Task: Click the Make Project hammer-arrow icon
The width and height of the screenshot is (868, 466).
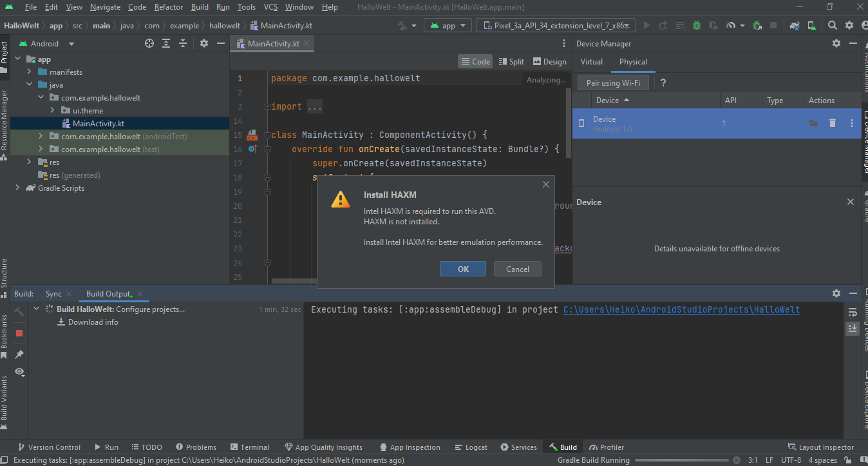Action: (402, 26)
